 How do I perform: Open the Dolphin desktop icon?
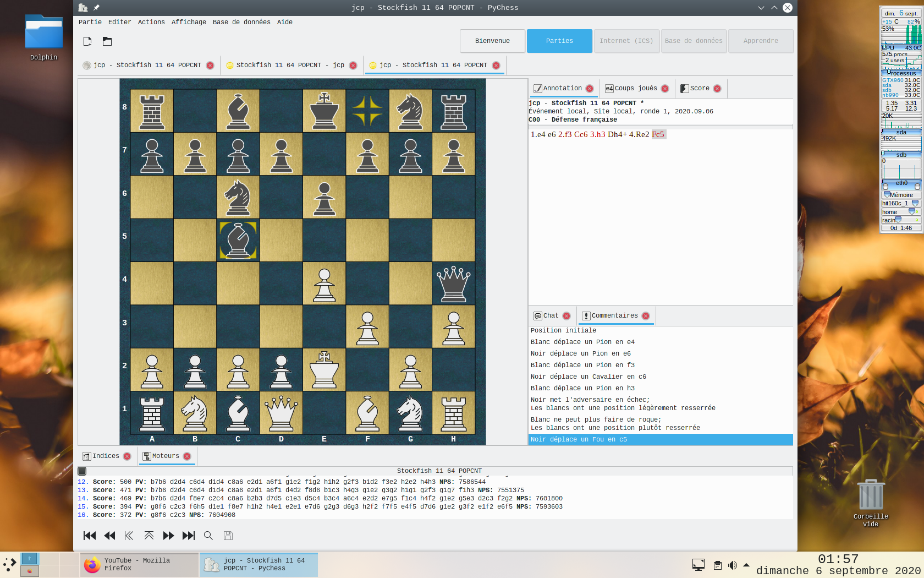coord(43,37)
